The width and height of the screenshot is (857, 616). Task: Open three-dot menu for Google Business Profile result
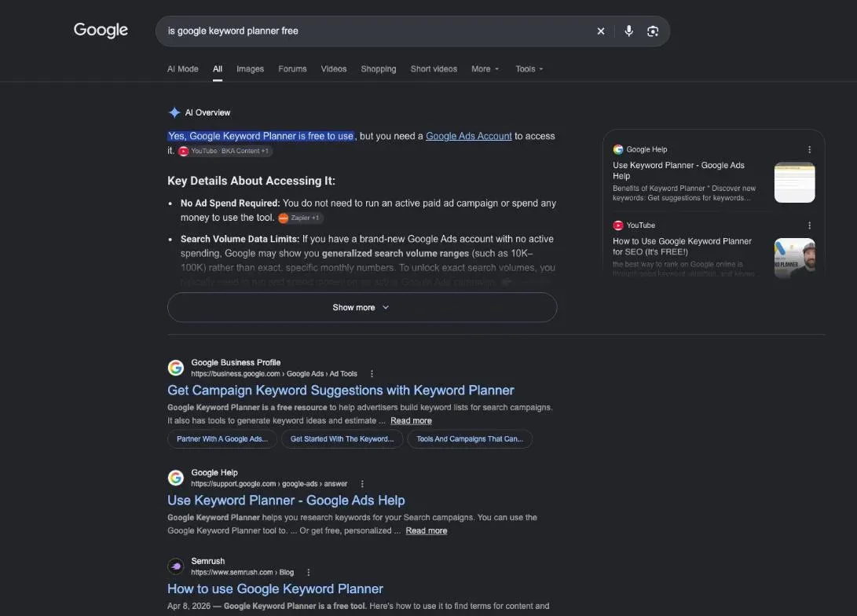372,374
